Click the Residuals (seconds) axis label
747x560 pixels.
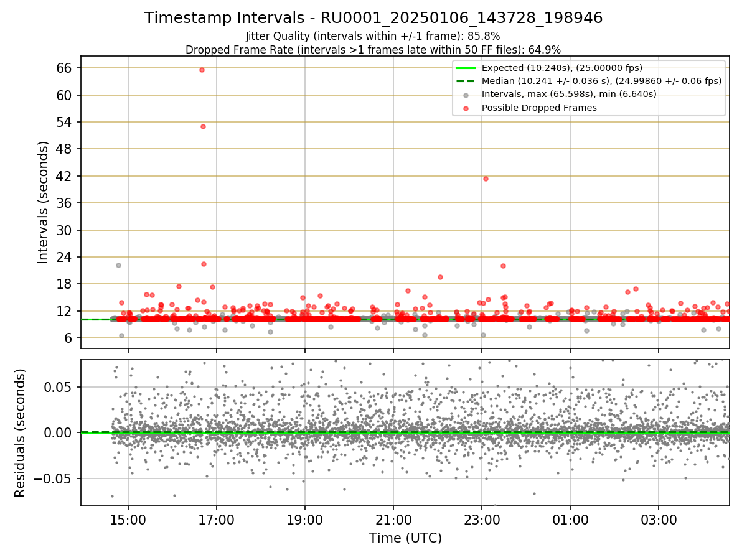21,432
